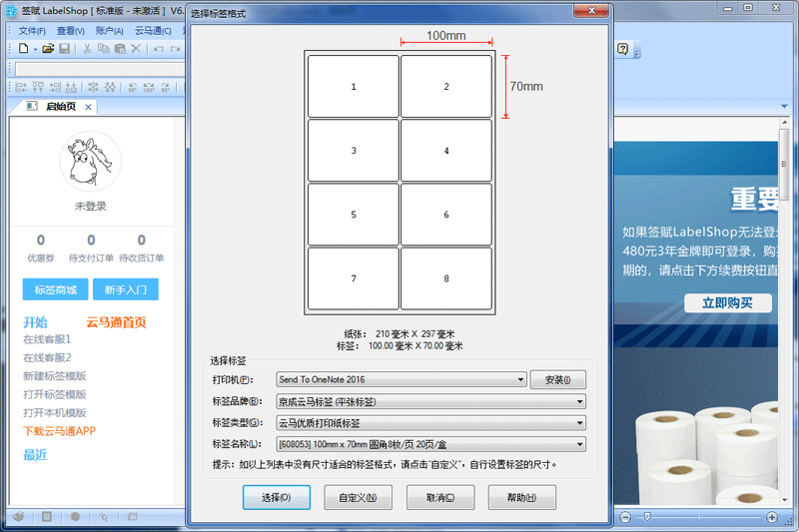This screenshot has width=799, height=532.
Task: Open the 标签品牌(B) brand dropdown
Action: (x=430, y=401)
